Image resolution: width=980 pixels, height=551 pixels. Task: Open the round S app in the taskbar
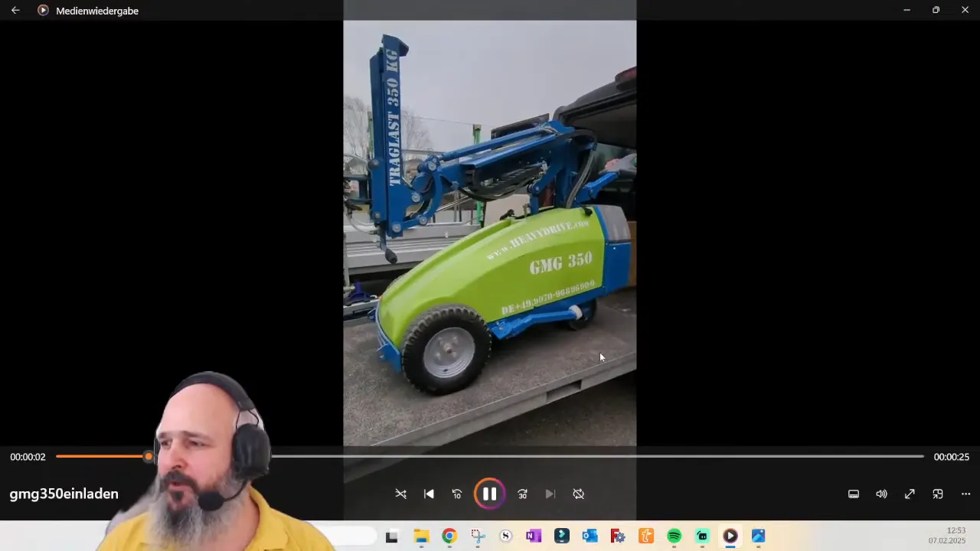(505, 536)
